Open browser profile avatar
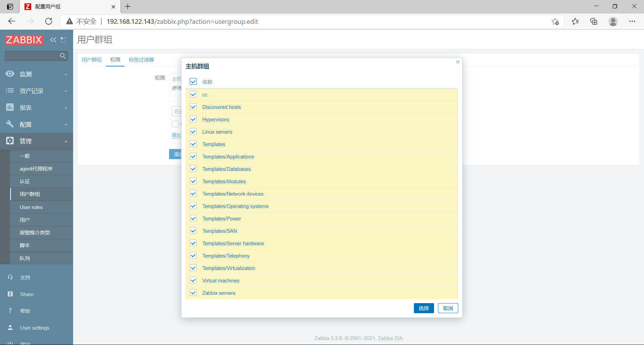Image resolution: width=644 pixels, height=345 pixels. [613, 21]
